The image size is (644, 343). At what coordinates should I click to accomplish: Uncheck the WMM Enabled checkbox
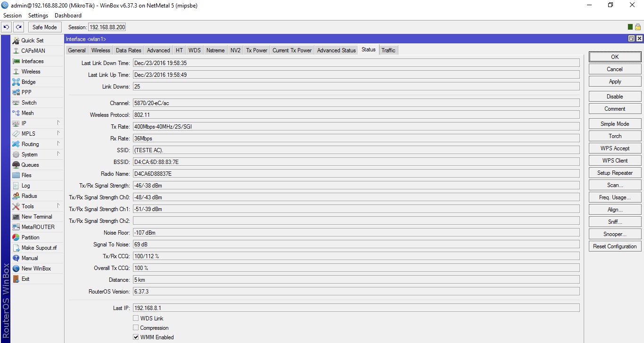pyautogui.click(x=136, y=337)
